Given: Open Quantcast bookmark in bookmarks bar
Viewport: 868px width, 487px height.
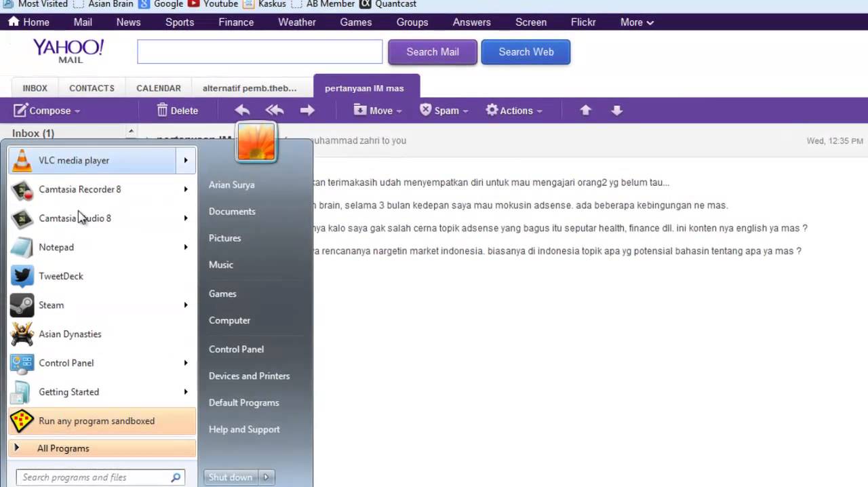Looking at the screenshot, I should pos(388,4).
